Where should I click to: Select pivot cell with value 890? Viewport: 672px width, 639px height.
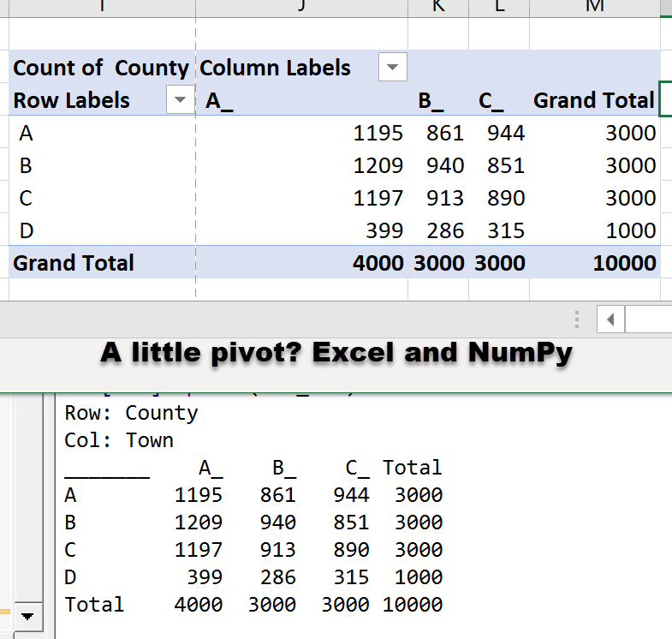point(499,198)
